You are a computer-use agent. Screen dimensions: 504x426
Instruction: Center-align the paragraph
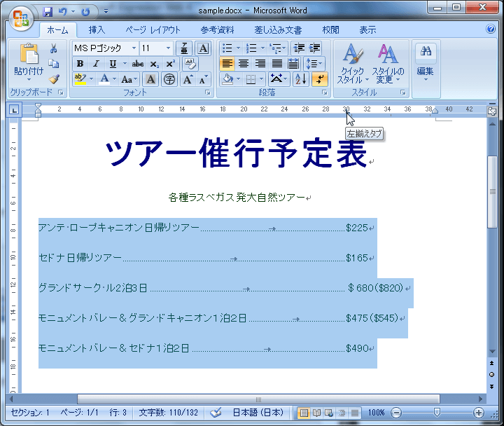(x=244, y=64)
